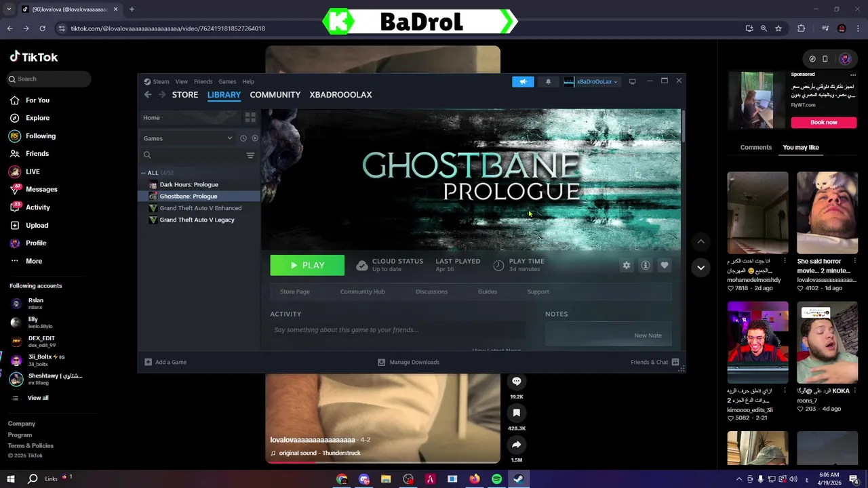Toggle the recent activity clock filter in Steam library
This screenshot has width=868, height=488.
pyautogui.click(x=243, y=138)
